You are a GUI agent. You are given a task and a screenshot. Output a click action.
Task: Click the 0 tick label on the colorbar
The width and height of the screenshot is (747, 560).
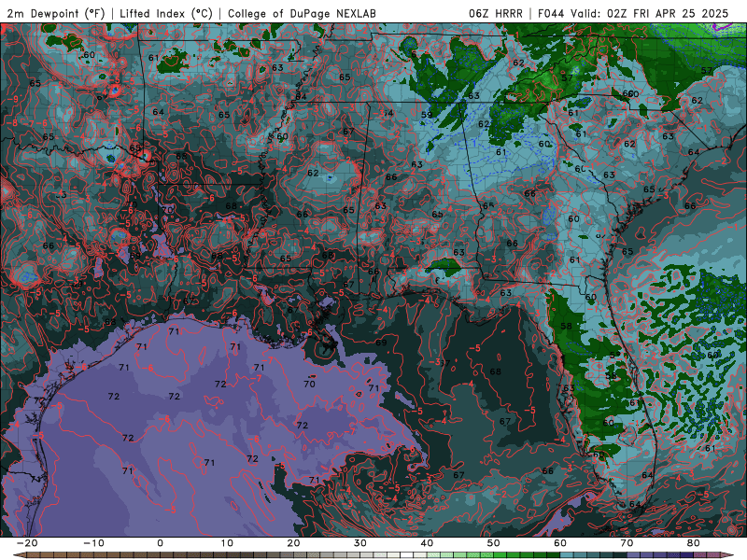[x=160, y=543]
